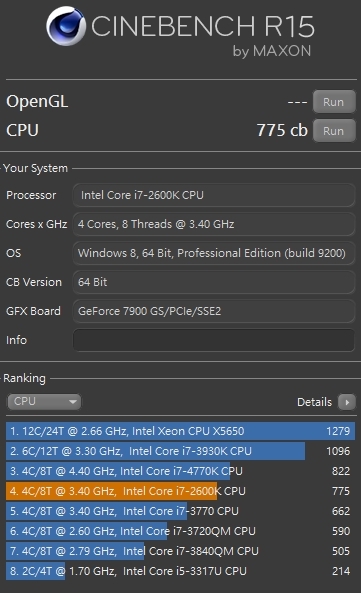Click the Details label in Ranking
The width and height of the screenshot is (361, 593).
click(x=314, y=402)
